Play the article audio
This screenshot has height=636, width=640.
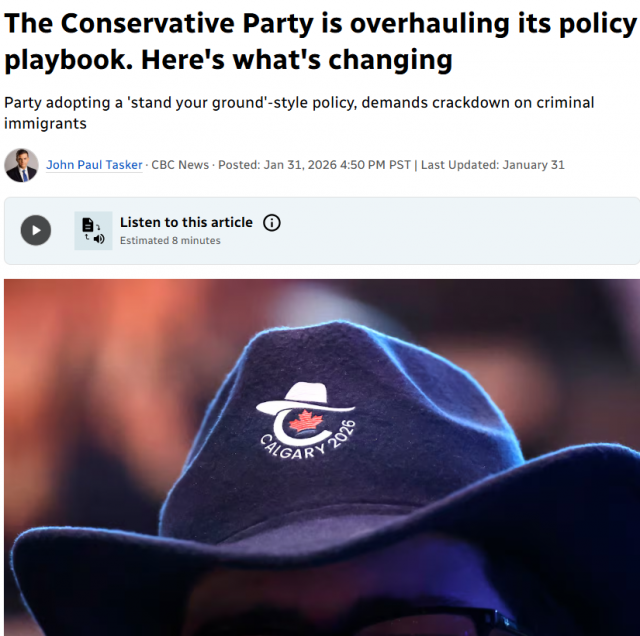point(36,230)
